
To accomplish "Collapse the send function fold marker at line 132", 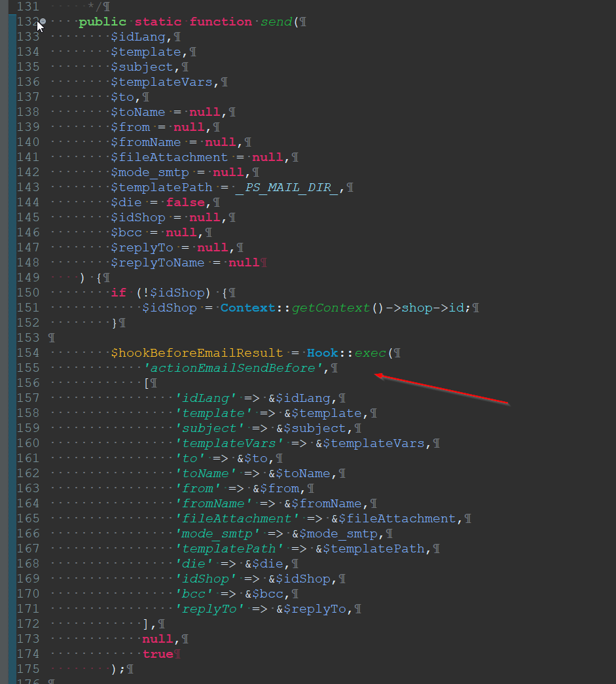I will [x=43, y=21].
